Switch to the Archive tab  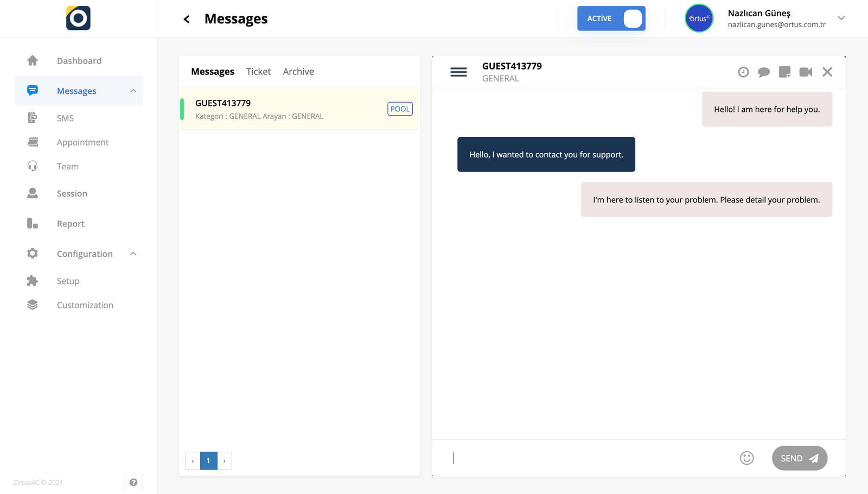click(x=298, y=71)
